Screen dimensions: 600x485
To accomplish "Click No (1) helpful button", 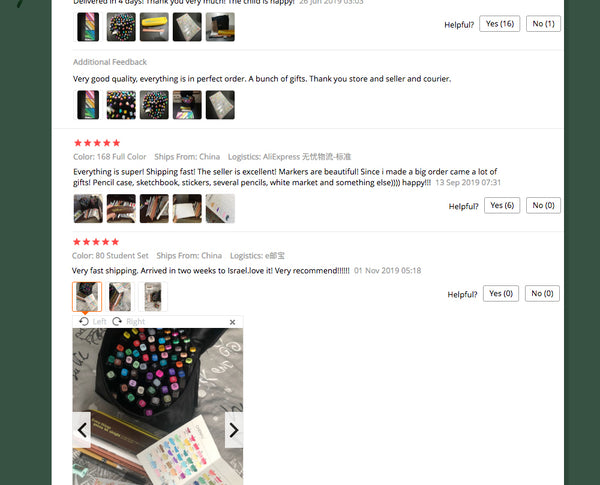I will tap(543, 24).
